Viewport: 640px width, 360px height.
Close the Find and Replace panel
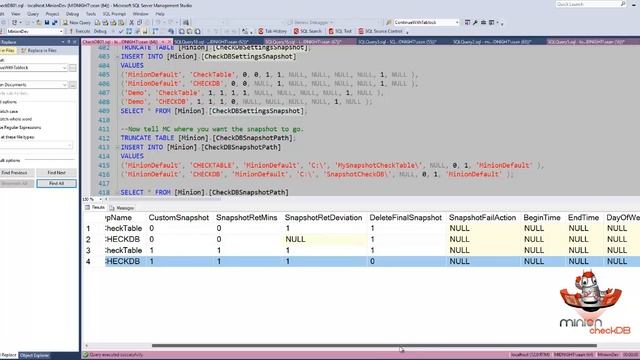(75, 42)
